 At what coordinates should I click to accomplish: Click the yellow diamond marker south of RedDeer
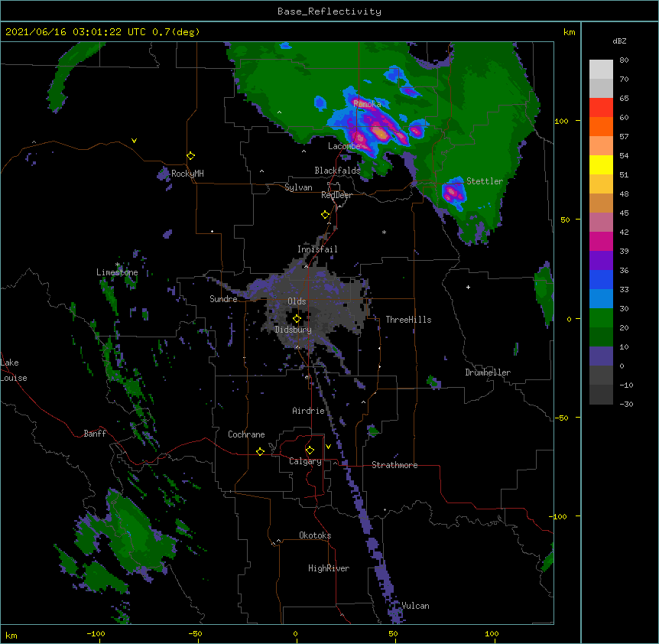326,215
